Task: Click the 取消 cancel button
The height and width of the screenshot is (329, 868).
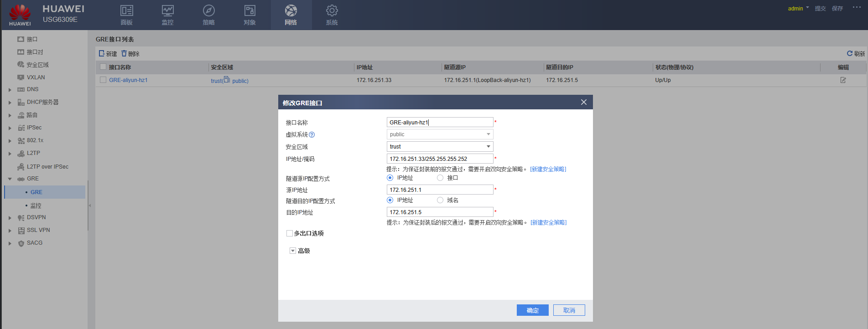Action: click(569, 310)
